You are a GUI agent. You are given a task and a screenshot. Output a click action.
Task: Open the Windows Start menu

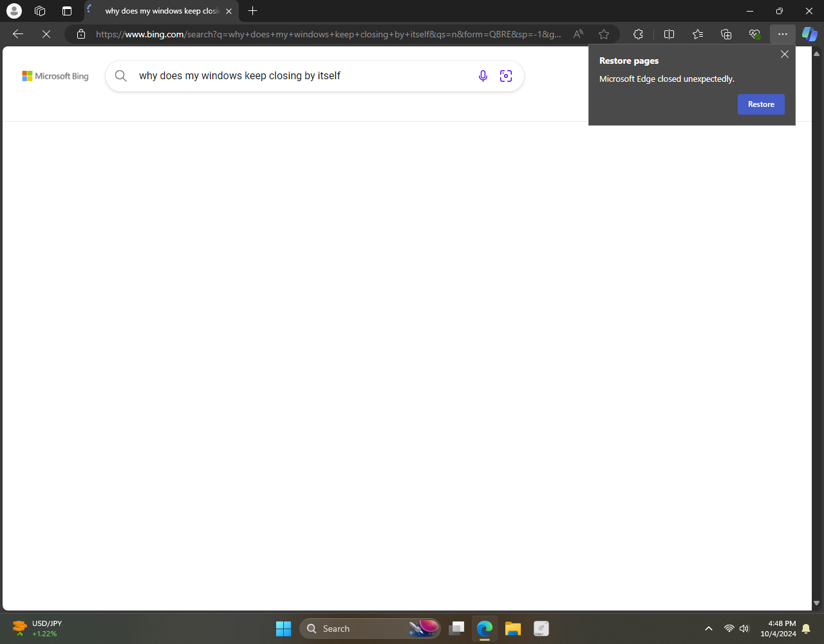[283, 629]
